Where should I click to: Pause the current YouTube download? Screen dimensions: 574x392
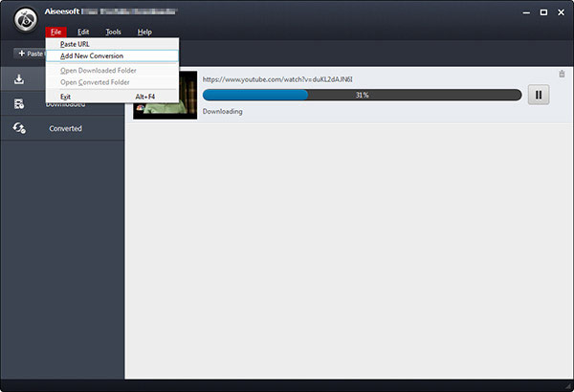click(x=539, y=95)
